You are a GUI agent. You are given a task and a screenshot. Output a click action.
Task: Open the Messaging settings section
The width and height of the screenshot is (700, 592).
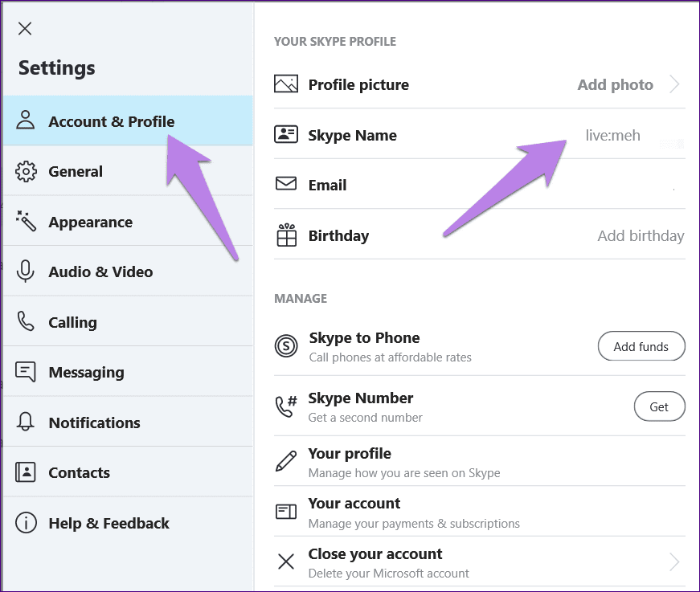86,373
